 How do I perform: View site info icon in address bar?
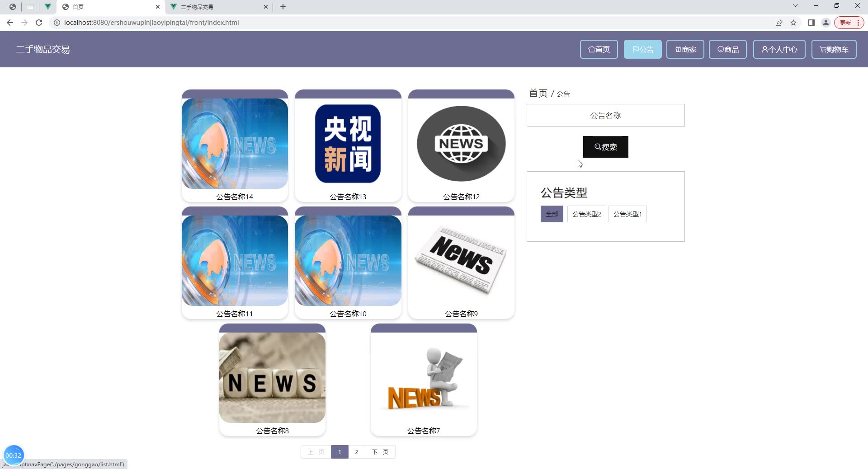(x=57, y=23)
